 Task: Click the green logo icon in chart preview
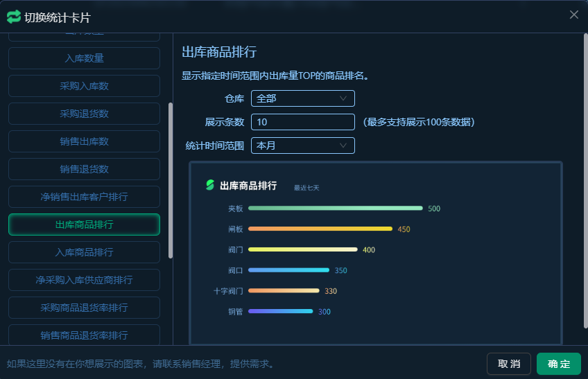pyautogui.click(x=210, y=185)
